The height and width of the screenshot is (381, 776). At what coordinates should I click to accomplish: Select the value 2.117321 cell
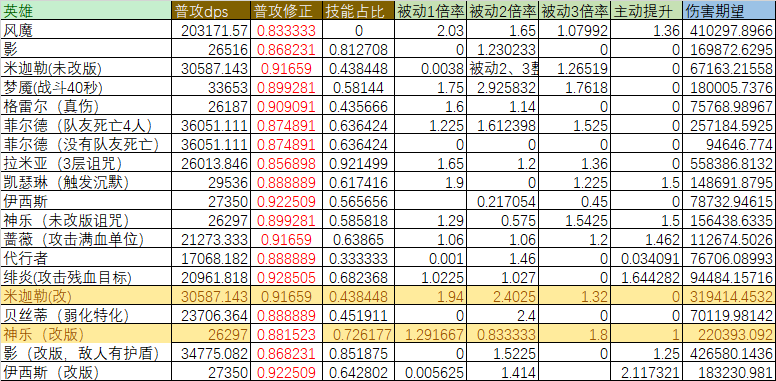(x=647, y=372)
